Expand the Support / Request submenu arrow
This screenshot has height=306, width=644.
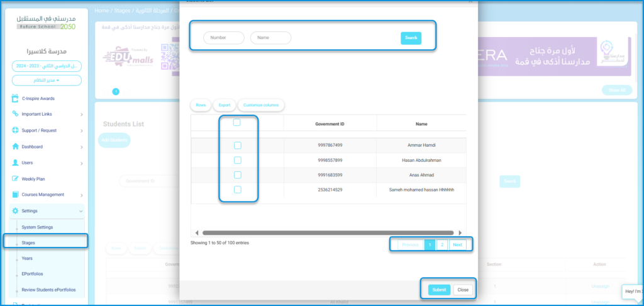[x=82, y=131]
